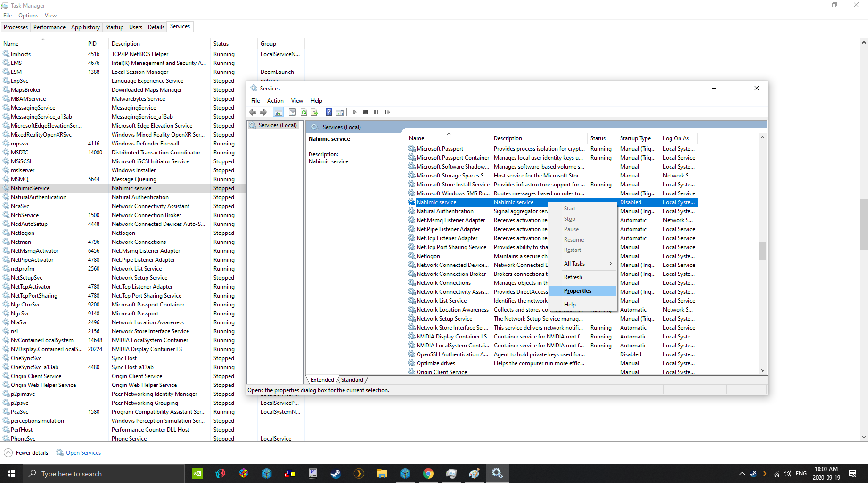Sort Task Manager services by PID column
Image resolution: width=868 pixels, height=483 pixels.
[x=97, y=44]
